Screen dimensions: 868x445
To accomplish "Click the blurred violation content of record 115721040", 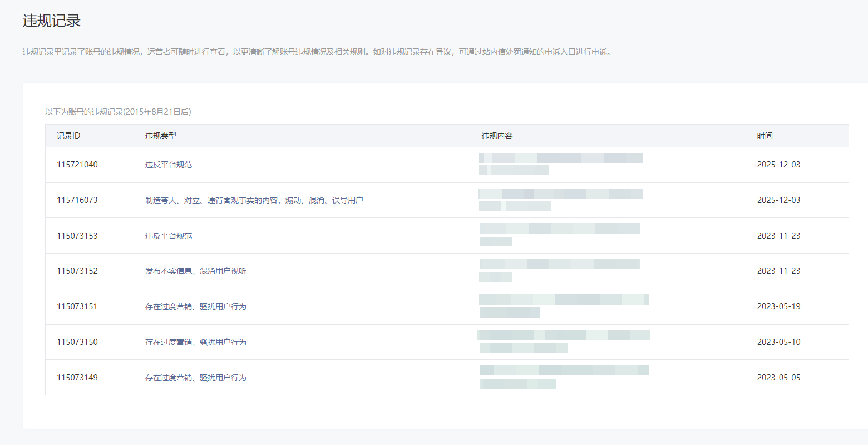I will 560,164.
